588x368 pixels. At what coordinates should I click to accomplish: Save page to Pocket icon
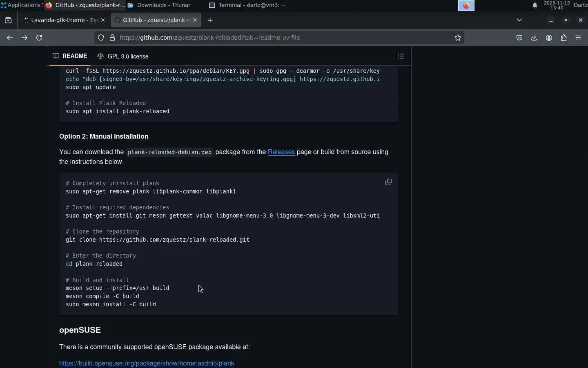519,38
